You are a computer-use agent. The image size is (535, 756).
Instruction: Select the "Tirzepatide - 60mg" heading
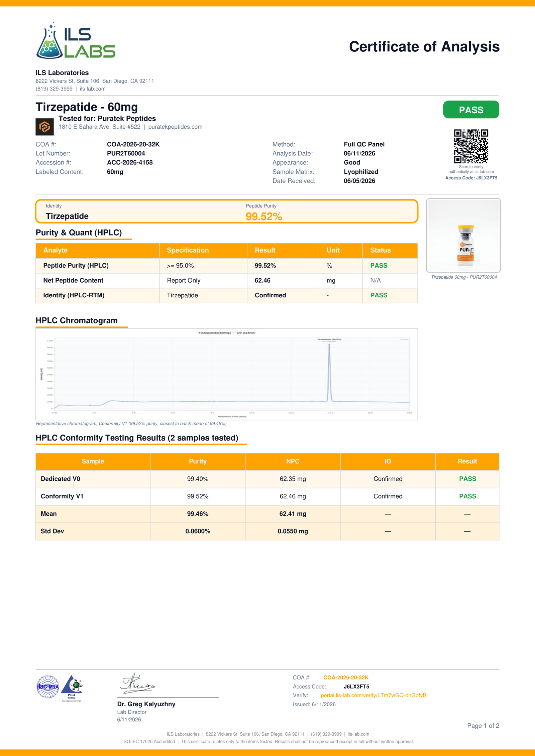87,107
